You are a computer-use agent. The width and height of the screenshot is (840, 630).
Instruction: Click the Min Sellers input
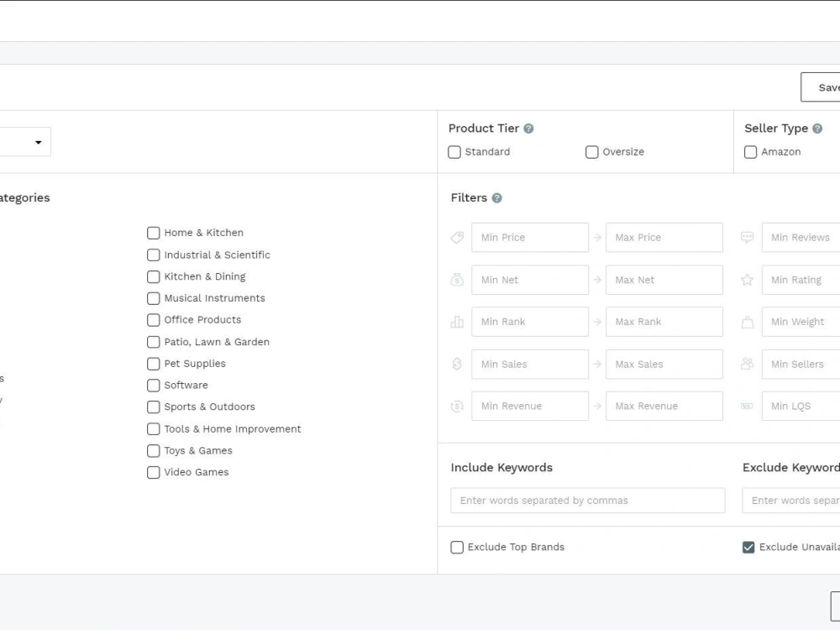801,365
